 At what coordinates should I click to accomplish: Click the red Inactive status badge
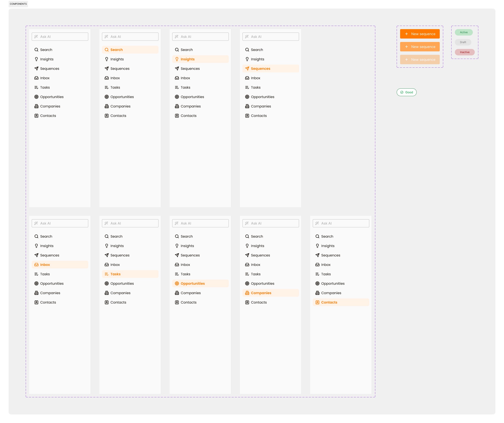coord(464,52)
